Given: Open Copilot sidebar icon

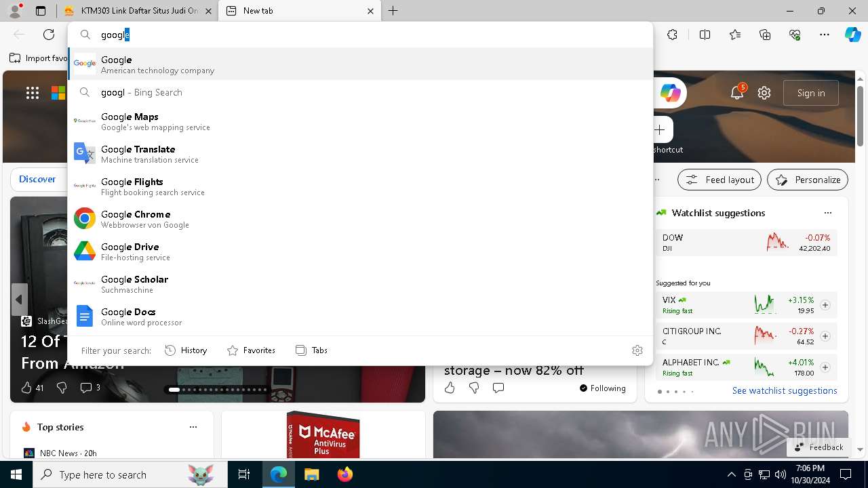Looking at the screenshot, I should (852, 35).
